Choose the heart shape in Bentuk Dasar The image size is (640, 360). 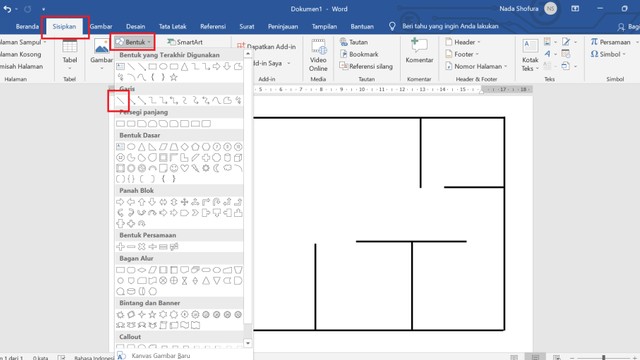coord(184,168)
